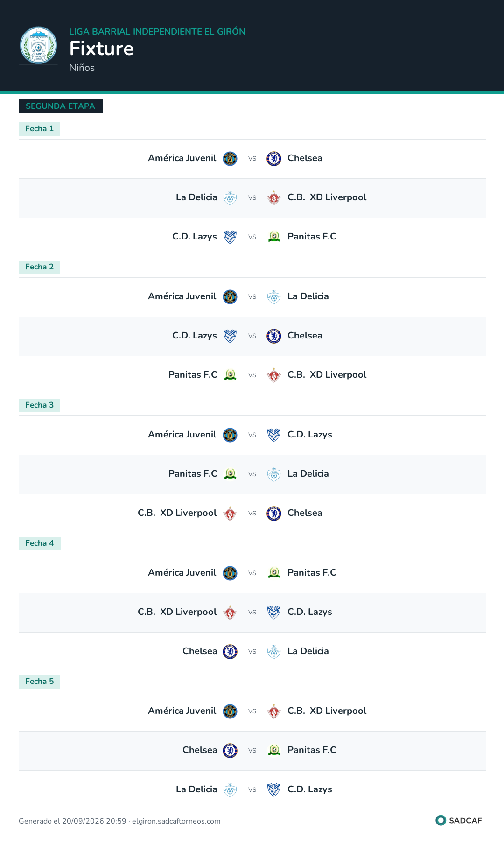Select the Fecha 3 label

pyautogui.click(x=39, y=405)
